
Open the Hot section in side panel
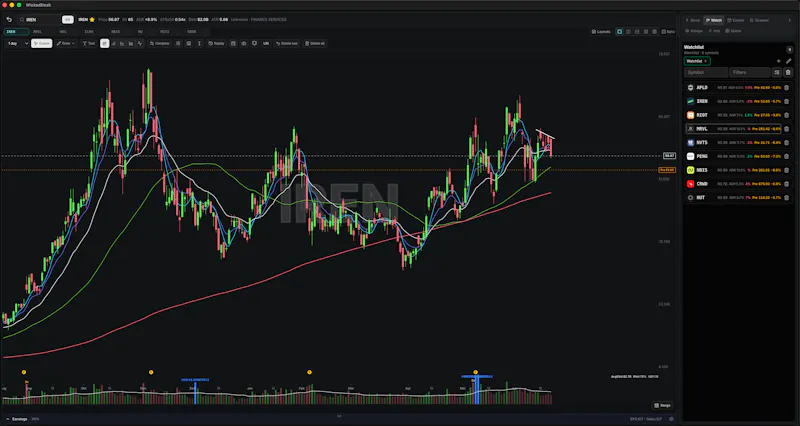coord(714,31)
